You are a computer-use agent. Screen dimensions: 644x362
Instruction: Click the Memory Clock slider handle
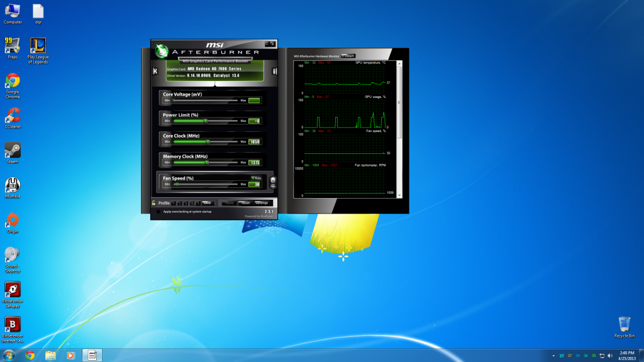tap(206, 163)
